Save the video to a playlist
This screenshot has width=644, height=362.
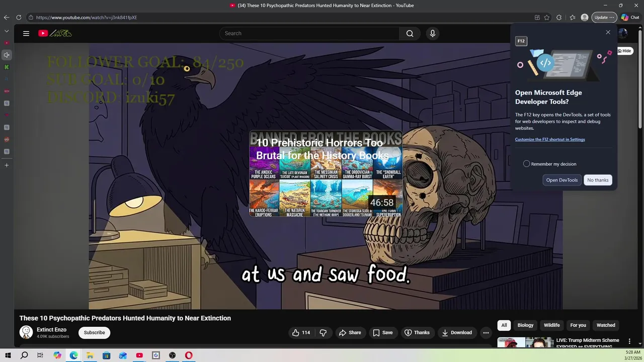382,332
